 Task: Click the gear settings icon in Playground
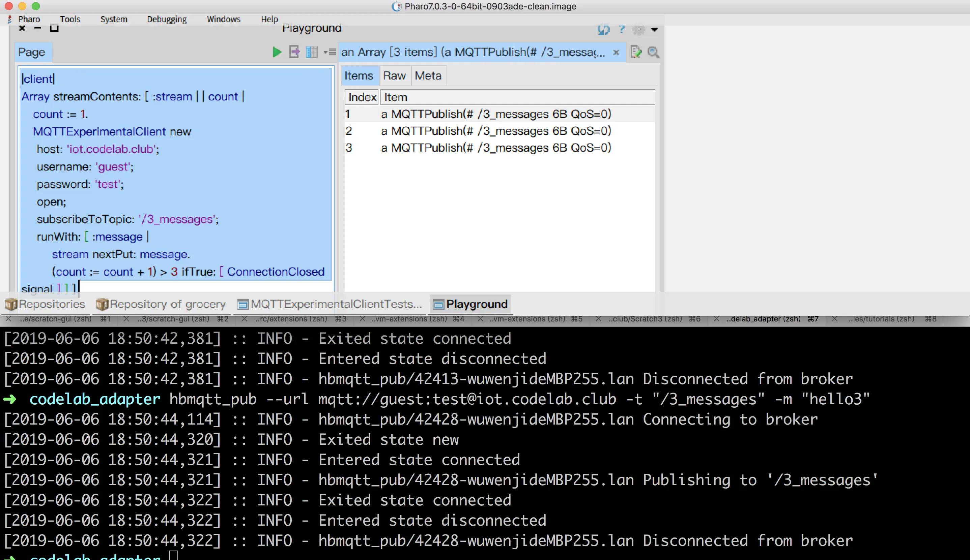click(638, 30)
